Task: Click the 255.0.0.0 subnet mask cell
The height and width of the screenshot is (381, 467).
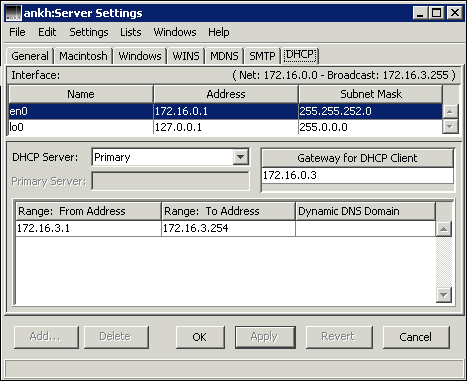Action: click(x=370, y=127)
